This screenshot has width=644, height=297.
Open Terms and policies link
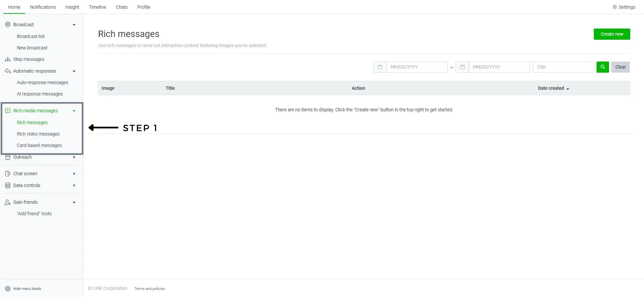click(149, 289)
